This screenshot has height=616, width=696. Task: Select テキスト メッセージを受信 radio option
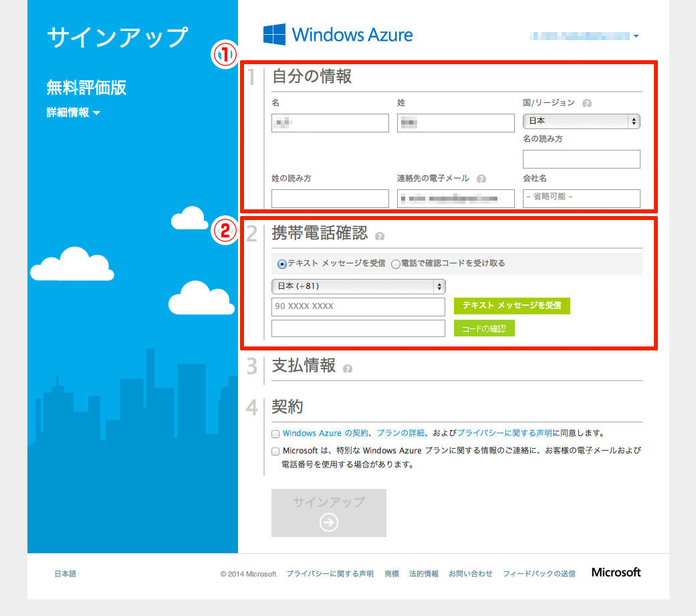click(281, 264)
